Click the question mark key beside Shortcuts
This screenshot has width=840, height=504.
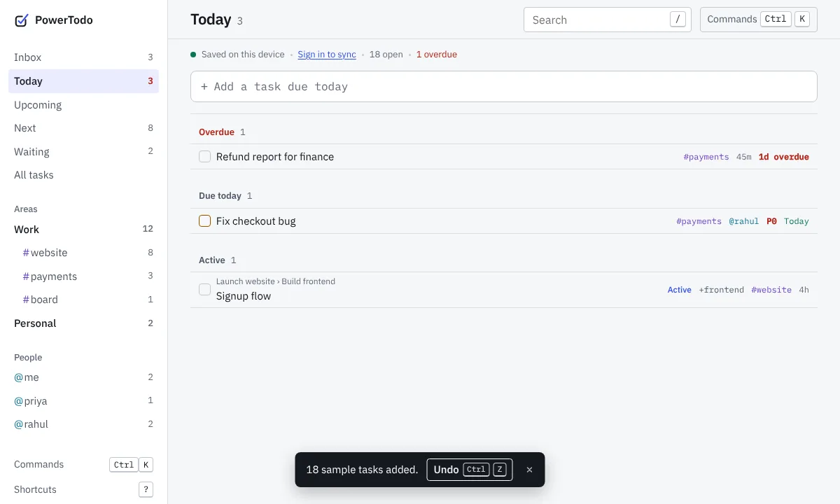(x=146, y=489)
